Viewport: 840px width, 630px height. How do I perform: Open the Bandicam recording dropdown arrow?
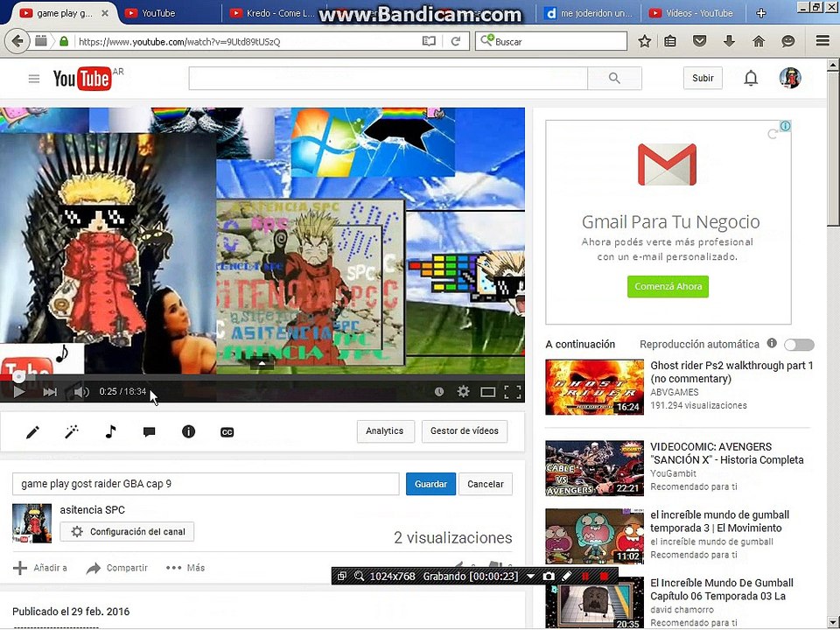pos(530,577)
